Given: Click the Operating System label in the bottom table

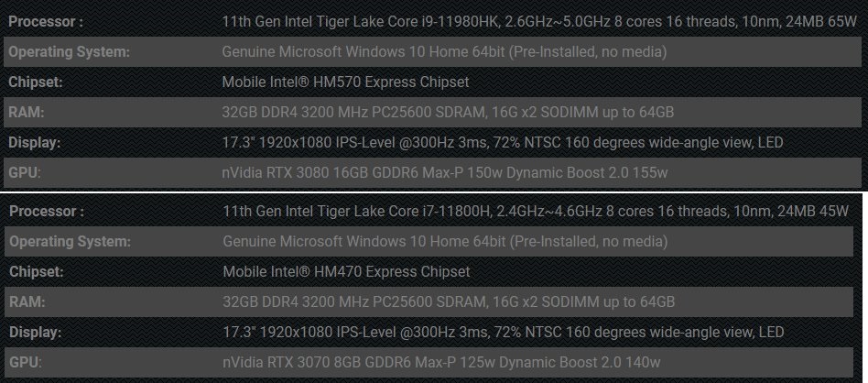Looking at the screenshot, I should tap(69, 242).
